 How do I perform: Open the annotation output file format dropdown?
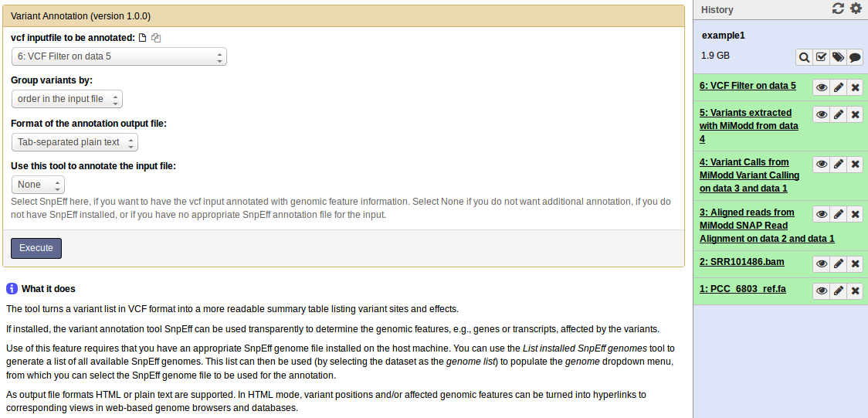pos(75,142)
